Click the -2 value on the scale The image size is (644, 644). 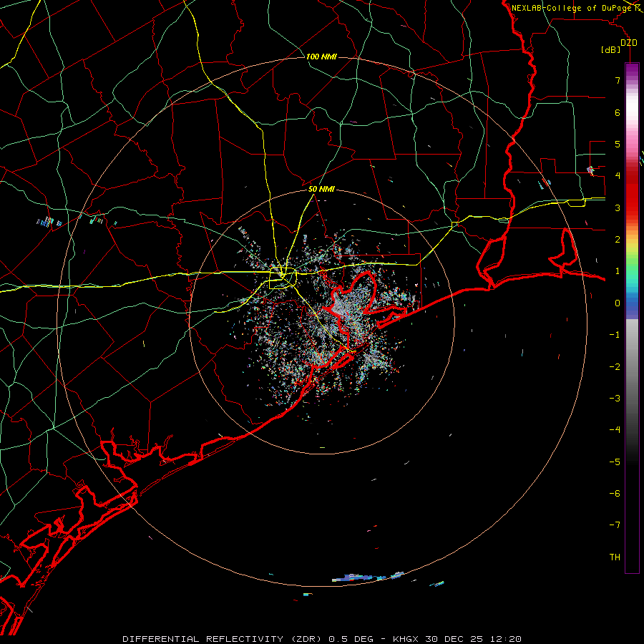[615, 367]
